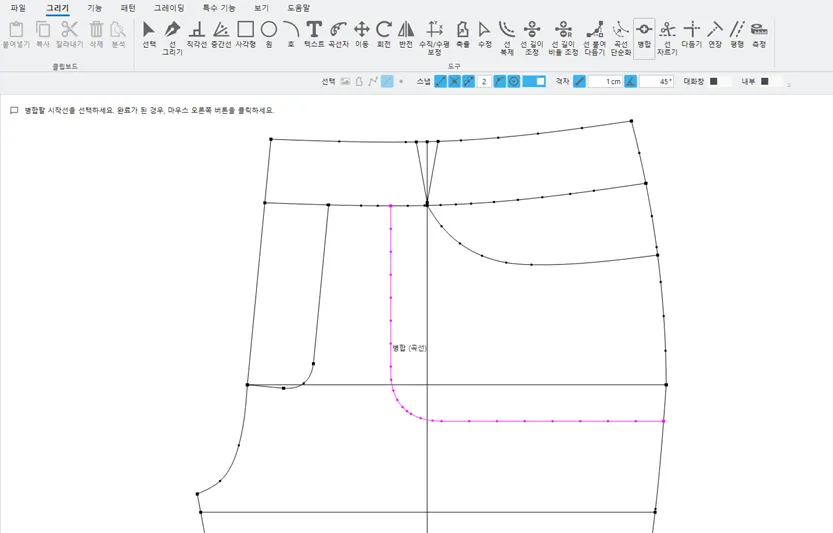Choose the 곡선 단순화 curve simplify tool
This screenshot has width=833, height=533.
[620, 38]
